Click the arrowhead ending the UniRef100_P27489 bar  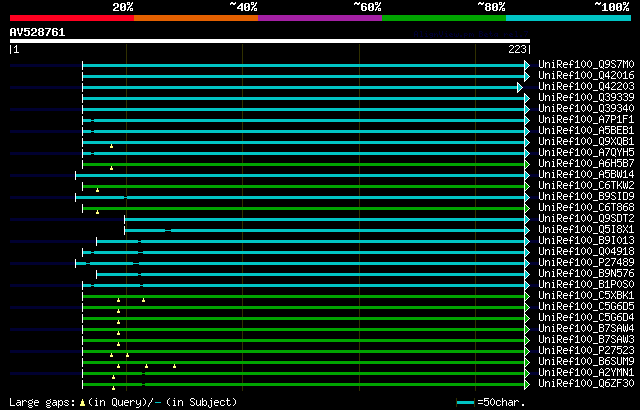pyautogui.click(x=527, y=264)
